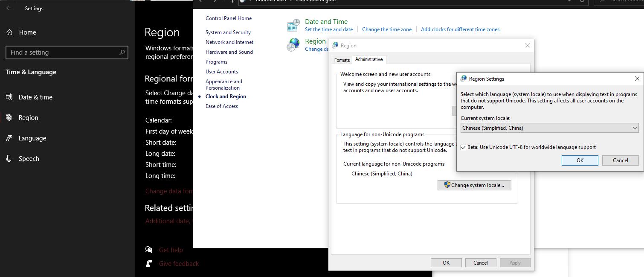Open System and Security category
The width and height of the screenshot is (644, 277).
click(228, 32)
